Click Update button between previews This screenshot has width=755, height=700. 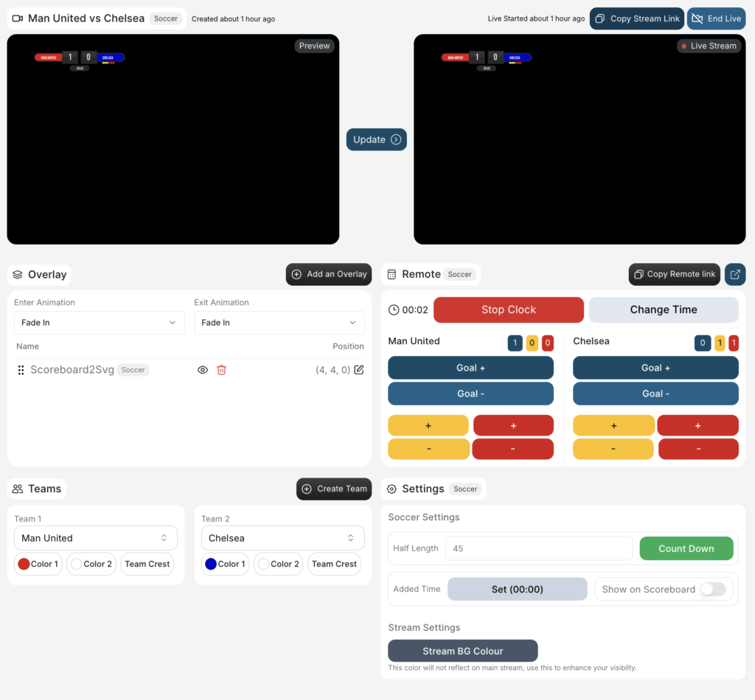point(376,139)
